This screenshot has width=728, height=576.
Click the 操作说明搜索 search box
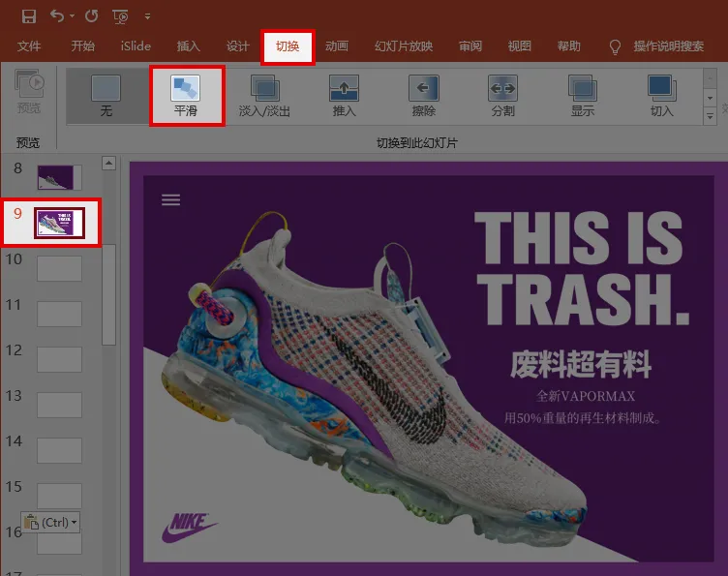[669, 45]
